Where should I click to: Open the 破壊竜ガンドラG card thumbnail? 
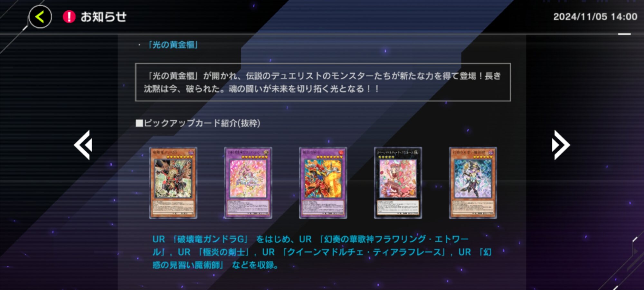pos(173,183)
